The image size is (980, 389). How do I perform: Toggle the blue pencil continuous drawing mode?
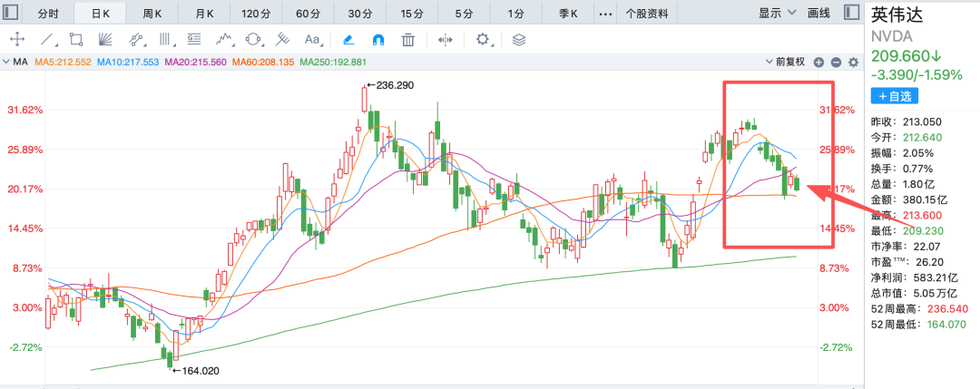(x=348, y=40)
